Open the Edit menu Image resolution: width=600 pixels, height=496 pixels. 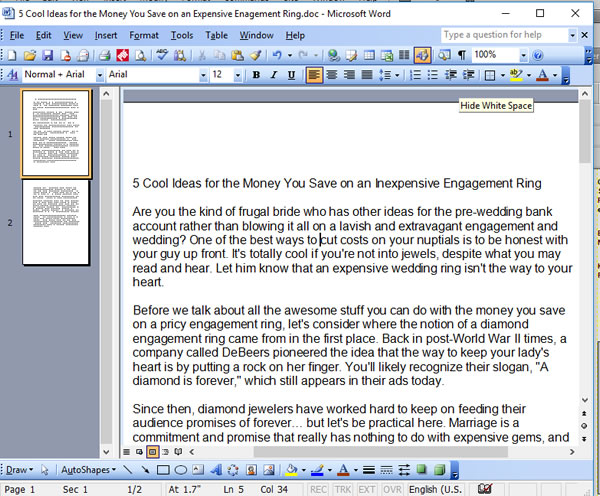[43, 35]
